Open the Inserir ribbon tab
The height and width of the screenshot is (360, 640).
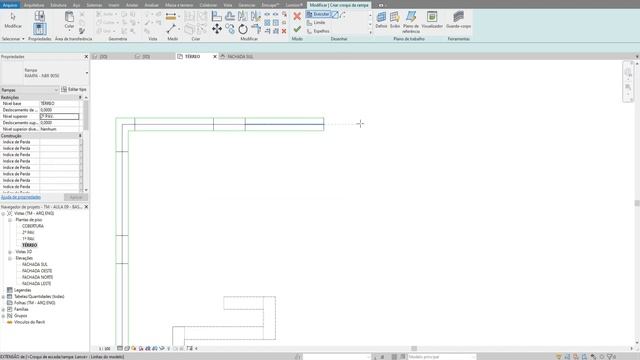pos(114,5)
